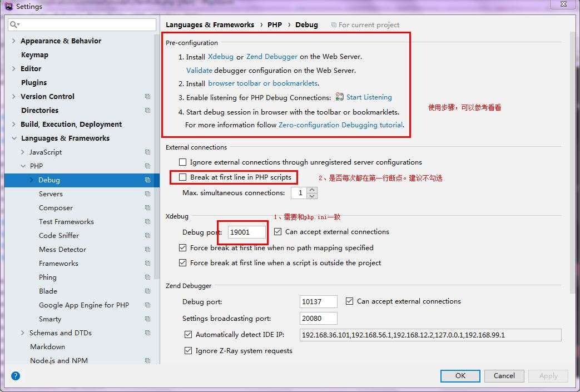Click project-level icon beside Blade
Image resolution: width=580 pixels, height=392 pixels.
[147, 291]
